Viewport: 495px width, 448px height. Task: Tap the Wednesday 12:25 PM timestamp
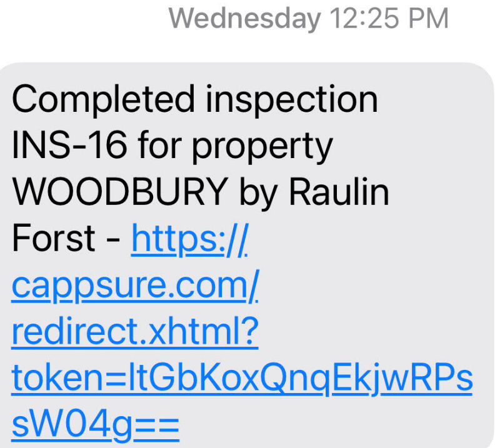(x=308, y=19)
